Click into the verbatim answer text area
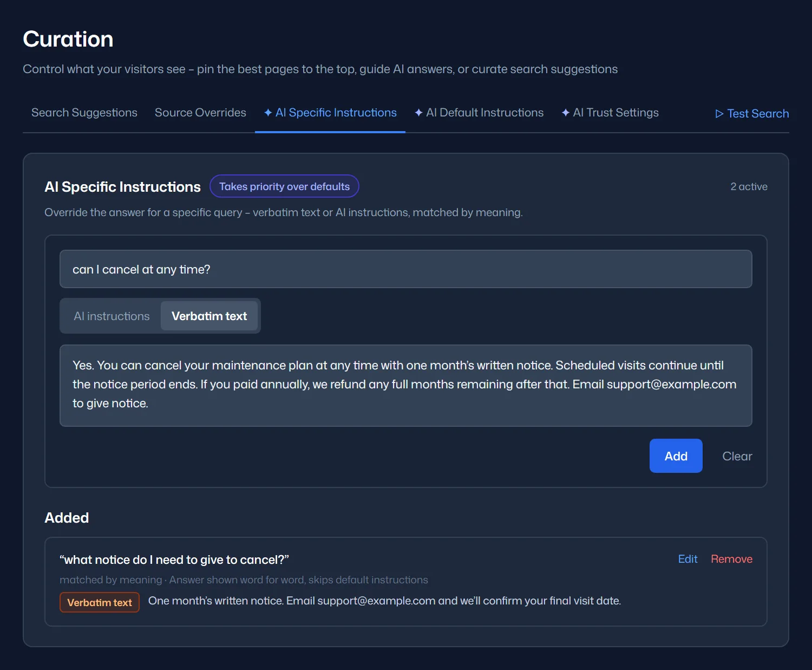Viewport: 812px width, 670px height. pos(406,386)
